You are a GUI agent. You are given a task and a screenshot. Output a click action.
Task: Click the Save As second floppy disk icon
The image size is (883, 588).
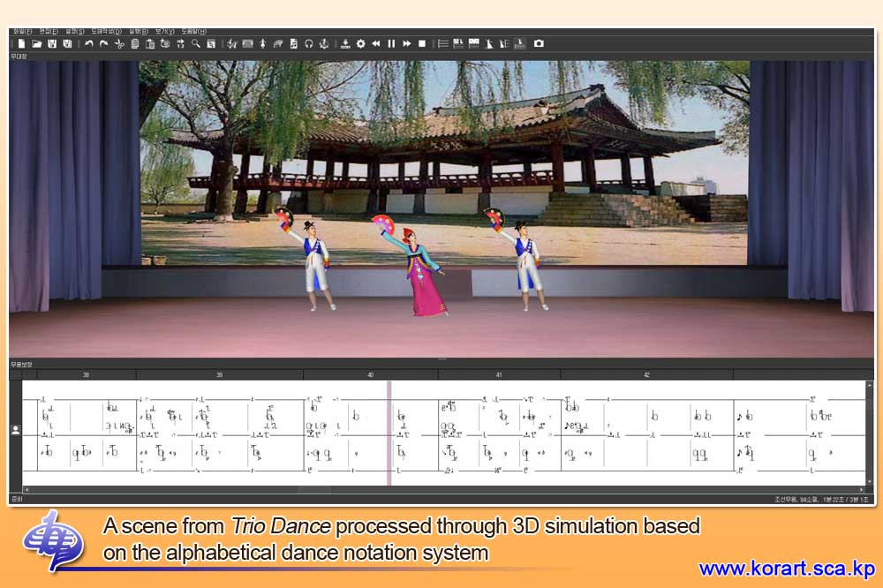[67, 43]
